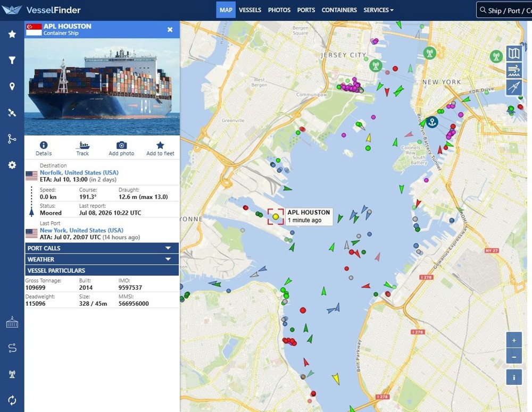This screenshot has height=412, width=532.
Task: Click the Status value Moored
Action: (x=51, y=213)
